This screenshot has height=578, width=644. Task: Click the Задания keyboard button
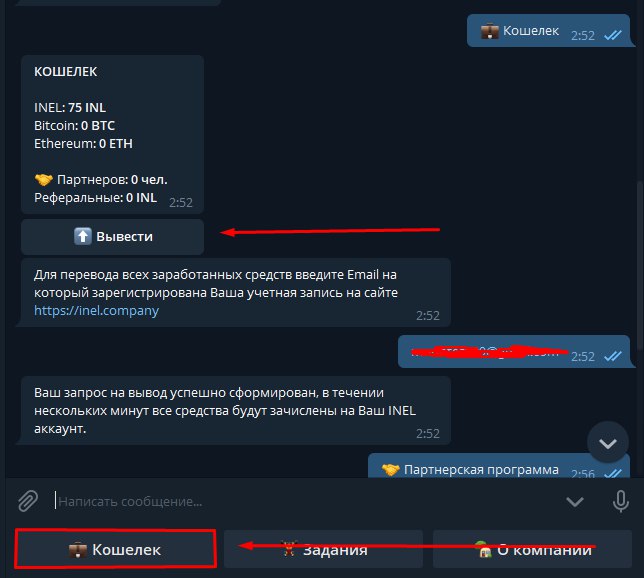coord(323,549)
